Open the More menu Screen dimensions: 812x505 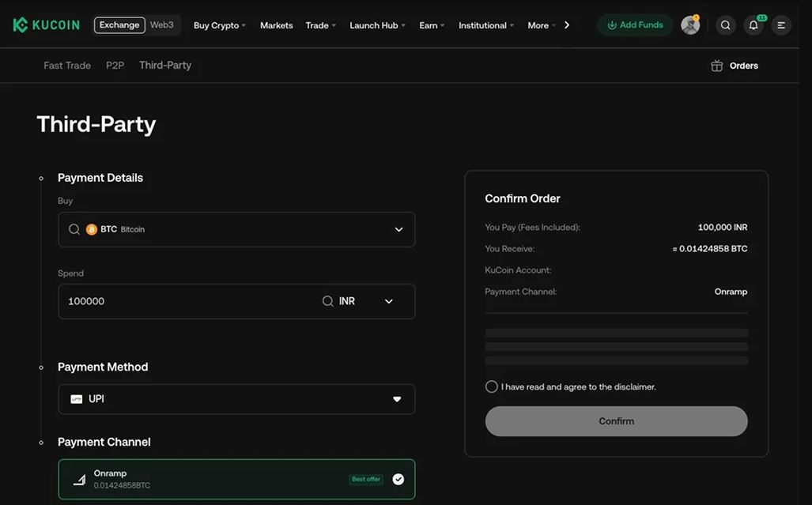point(541,25)
